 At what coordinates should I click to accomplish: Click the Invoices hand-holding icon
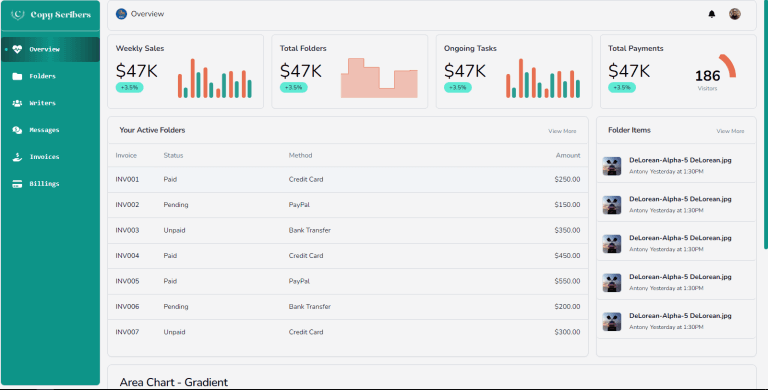tap(17, 157)
